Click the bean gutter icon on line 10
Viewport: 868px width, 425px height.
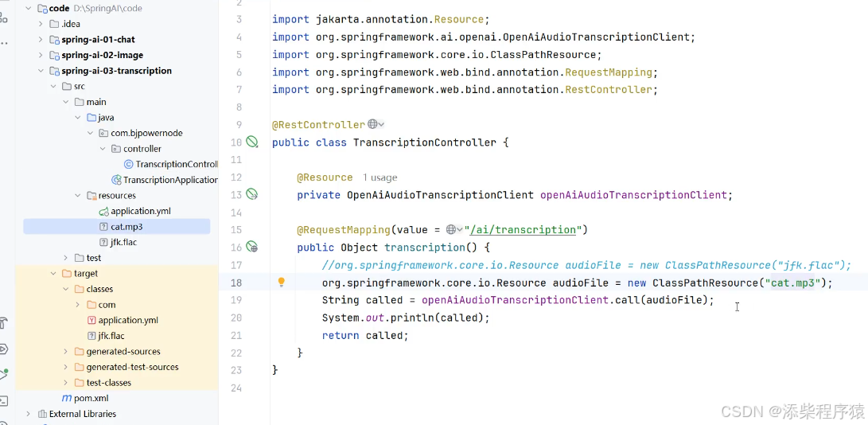coord(252,142)
